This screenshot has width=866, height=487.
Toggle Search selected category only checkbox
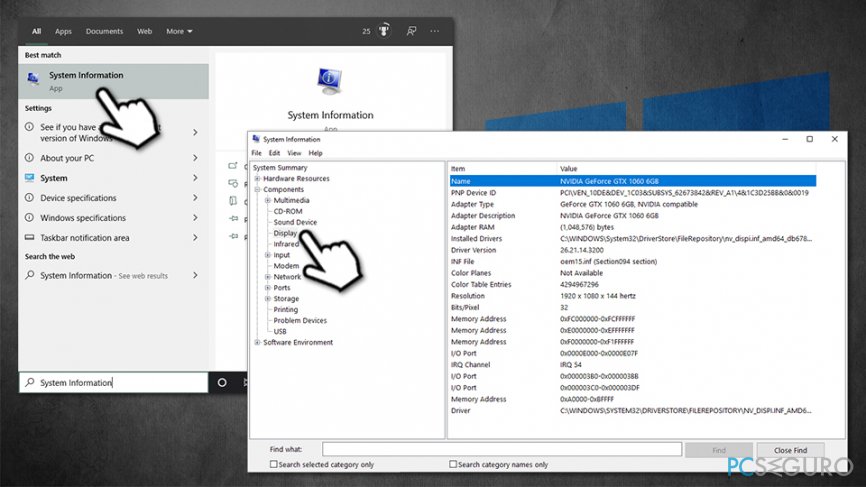pos(273,464)
